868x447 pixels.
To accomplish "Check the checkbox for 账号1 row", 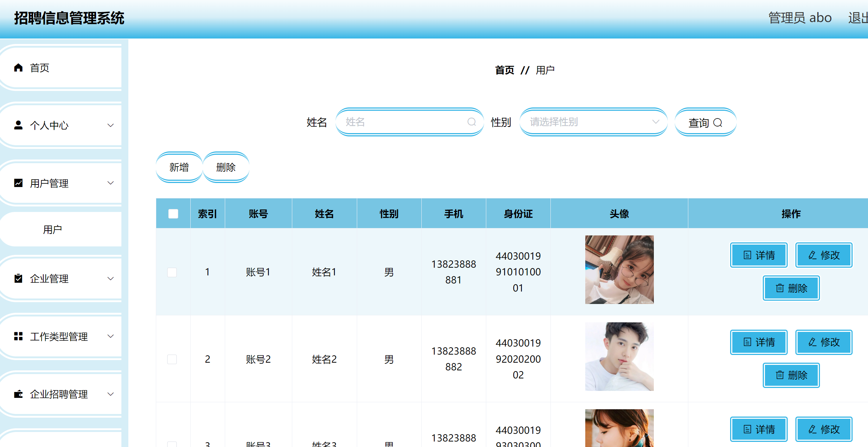I will [x=172, y=272].
